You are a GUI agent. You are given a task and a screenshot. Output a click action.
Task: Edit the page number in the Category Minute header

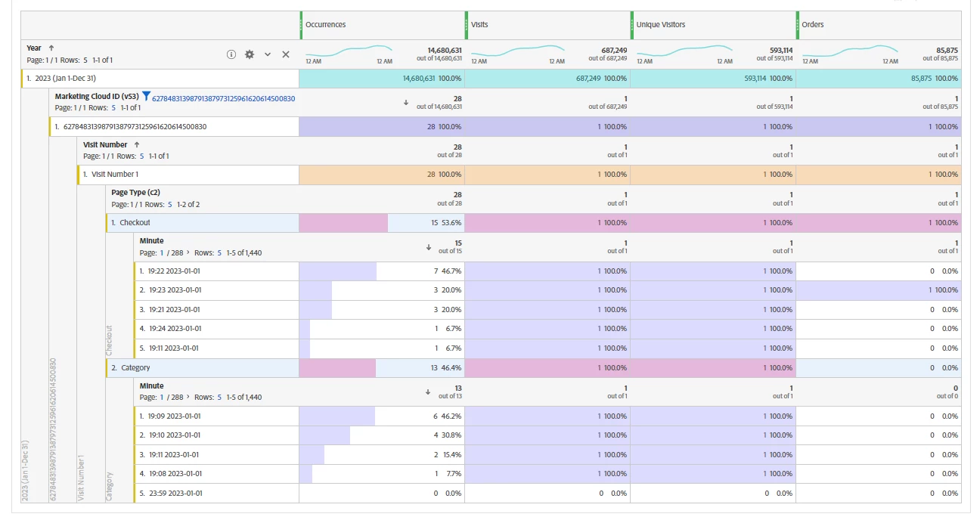point(161,397)
